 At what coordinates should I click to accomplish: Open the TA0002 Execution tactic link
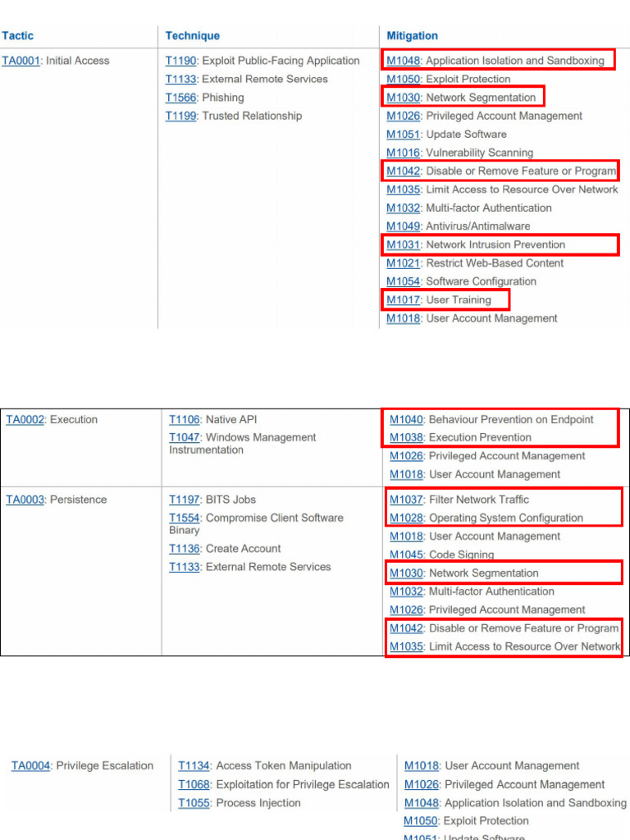25,419
